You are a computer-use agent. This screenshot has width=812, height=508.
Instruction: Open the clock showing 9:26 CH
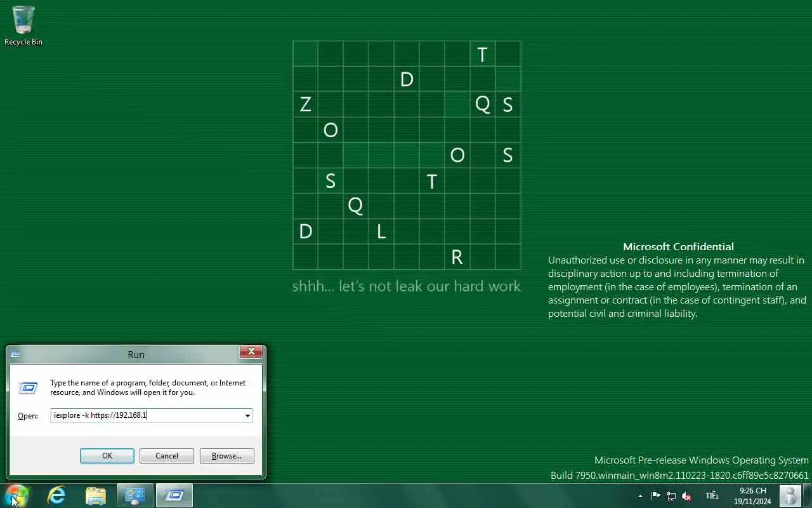click(x=753, y=491)
